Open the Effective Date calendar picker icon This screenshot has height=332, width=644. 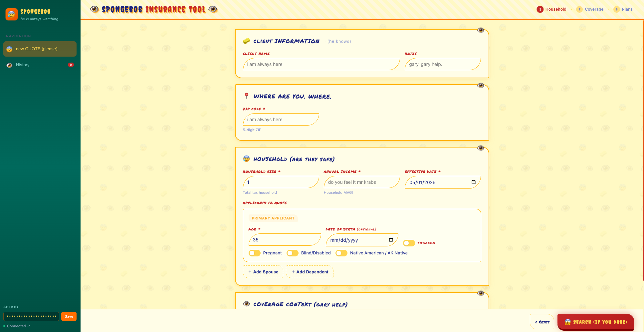coord(474,182)
